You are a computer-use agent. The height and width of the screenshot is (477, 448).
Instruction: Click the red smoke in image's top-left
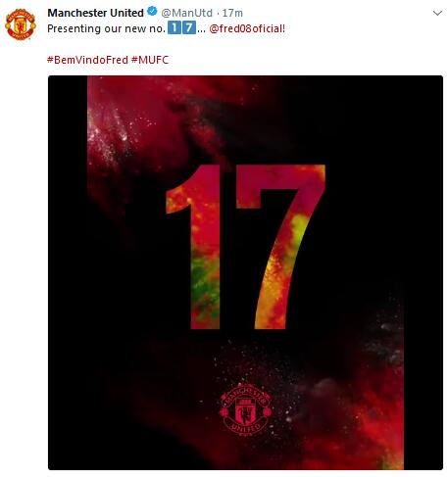tap(130, 130)
